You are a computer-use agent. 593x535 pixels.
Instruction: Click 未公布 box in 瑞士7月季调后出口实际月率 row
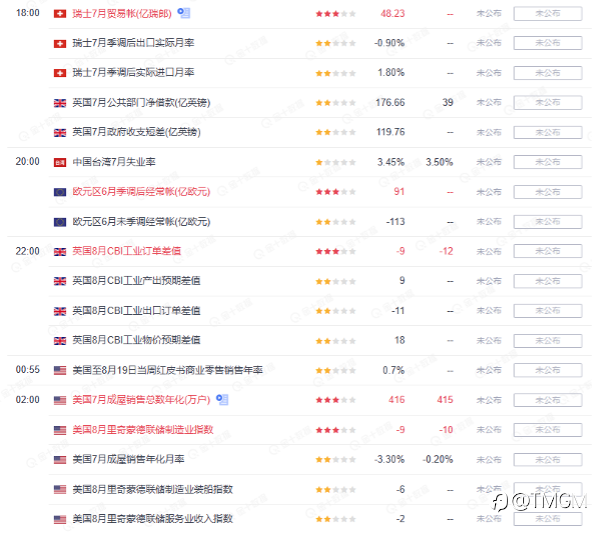548,43
